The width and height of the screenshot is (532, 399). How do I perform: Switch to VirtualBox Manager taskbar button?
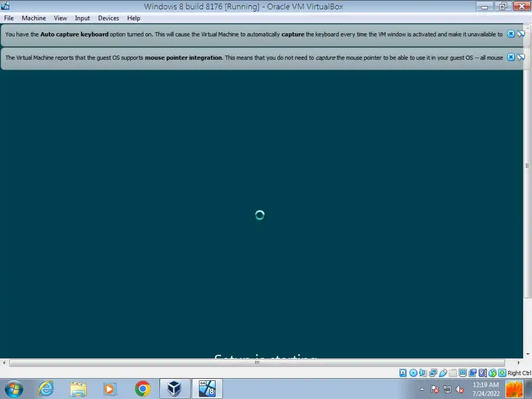175,389
